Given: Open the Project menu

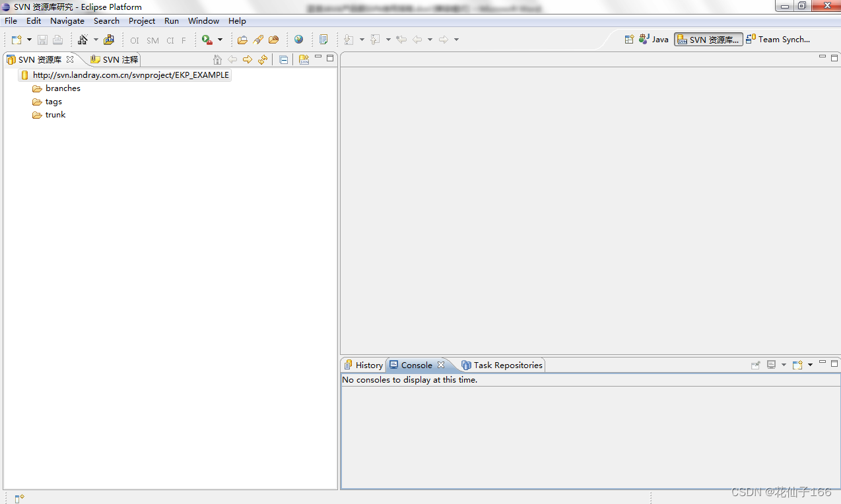Looking at the screenshot, I should click(142, 21).
